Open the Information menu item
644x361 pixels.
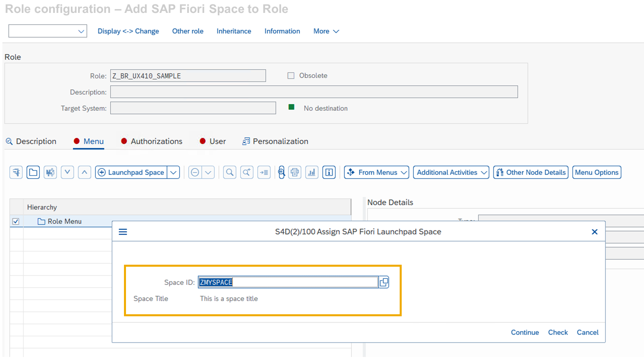click(282, 31)
